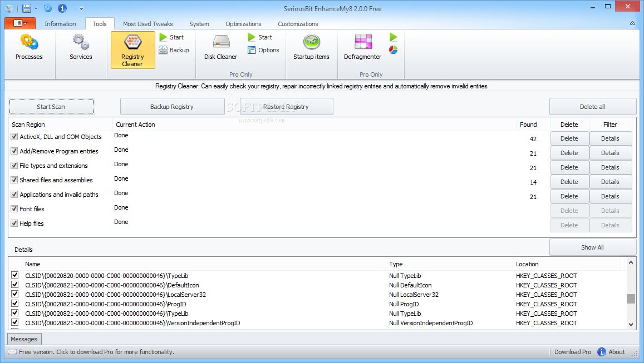Click the Delete all button
644x363 pixels.
point(593,107)
